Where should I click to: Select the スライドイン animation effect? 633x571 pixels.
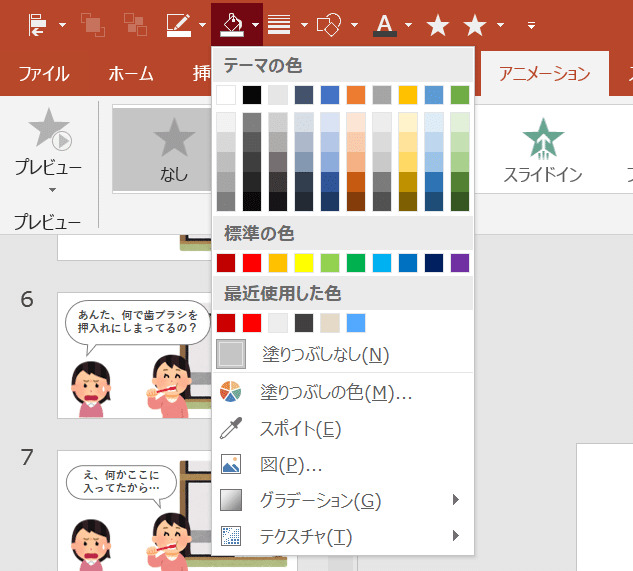point(543,149)
